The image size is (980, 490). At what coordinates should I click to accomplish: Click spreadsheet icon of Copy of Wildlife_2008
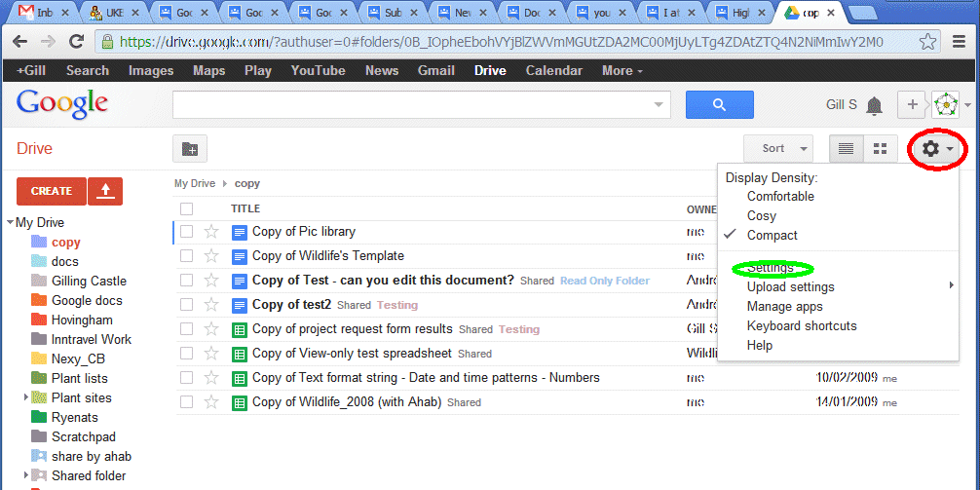(239, 402)
